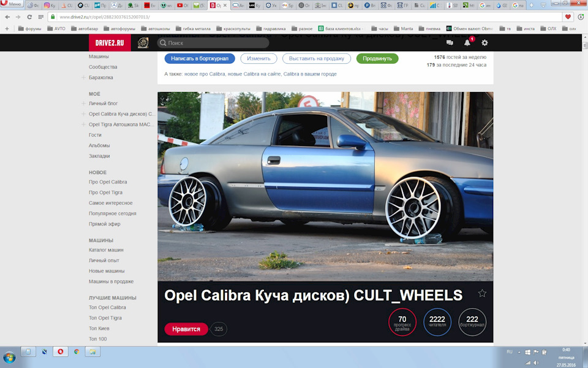Open the messages chat icon in the header
The image size is (588, 368).
[450, 43]
